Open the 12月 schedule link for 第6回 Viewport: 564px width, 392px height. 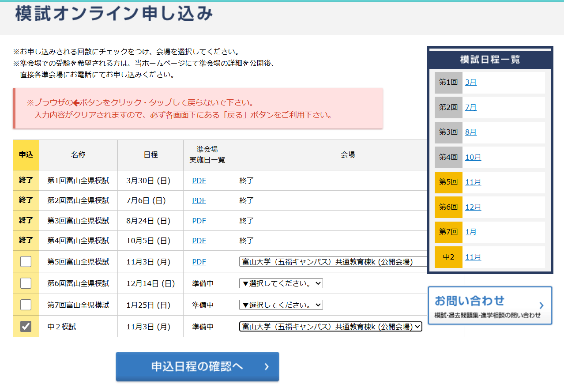(473, 207)
